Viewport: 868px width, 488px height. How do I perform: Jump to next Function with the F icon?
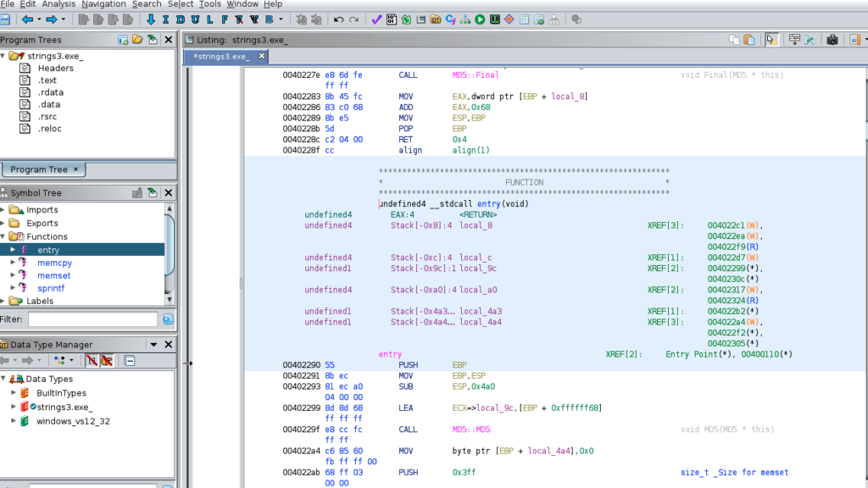tap(224, 20)
